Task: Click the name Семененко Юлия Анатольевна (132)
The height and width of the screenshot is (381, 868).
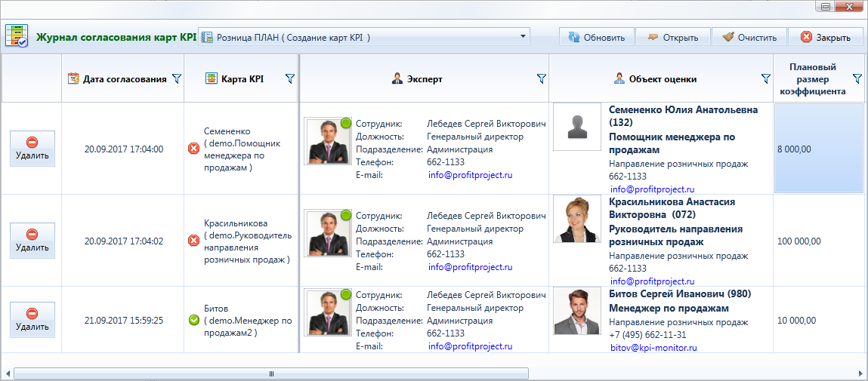Action: point(684,115)
